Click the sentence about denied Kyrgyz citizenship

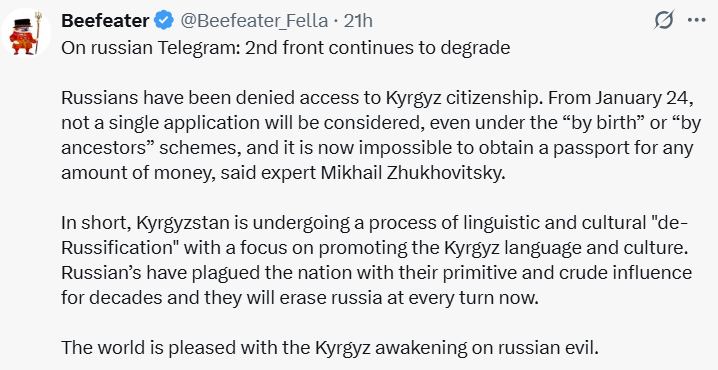(302, 98)
